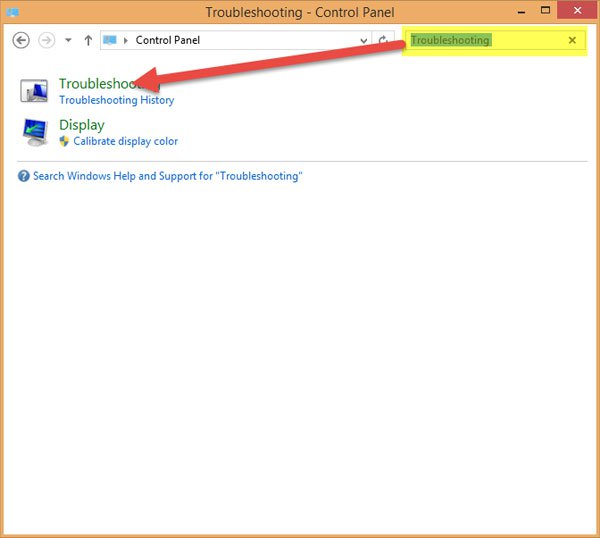The width and height of the screenshot is (600, 538).
Task: Open the address bar history dropdown
Action: [364, 40]
